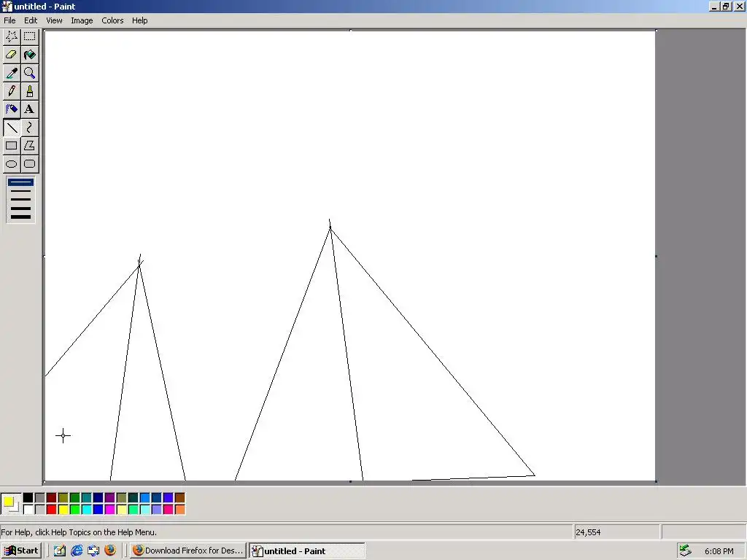
Task: Pick the purple palette color
Action: pos(109,498)
